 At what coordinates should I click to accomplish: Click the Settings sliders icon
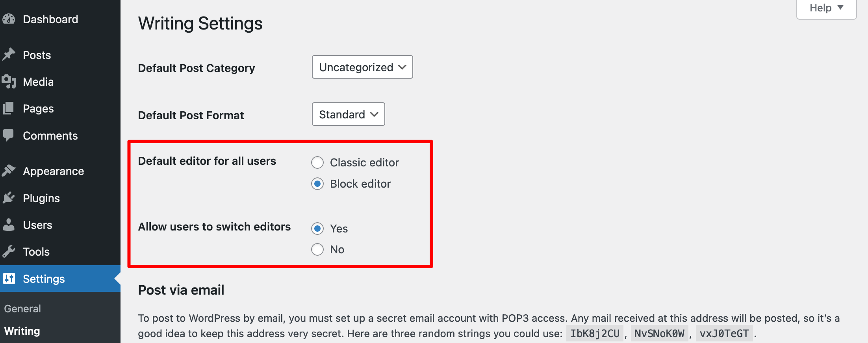[9, 278]
